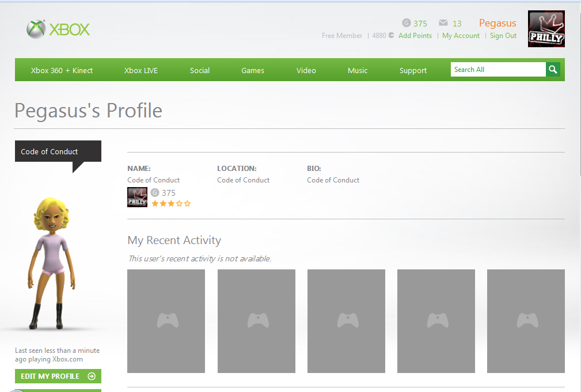The image size is (581, 392).
Task: Select second recent activity game tile
Action: tap(256, 321)
